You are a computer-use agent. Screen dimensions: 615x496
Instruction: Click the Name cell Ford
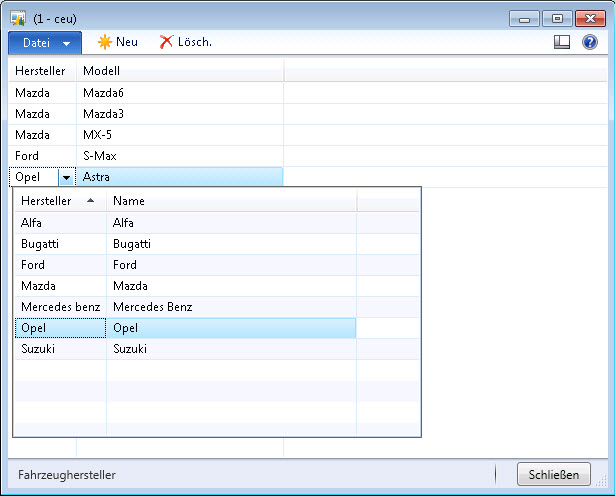click(231, 265)
